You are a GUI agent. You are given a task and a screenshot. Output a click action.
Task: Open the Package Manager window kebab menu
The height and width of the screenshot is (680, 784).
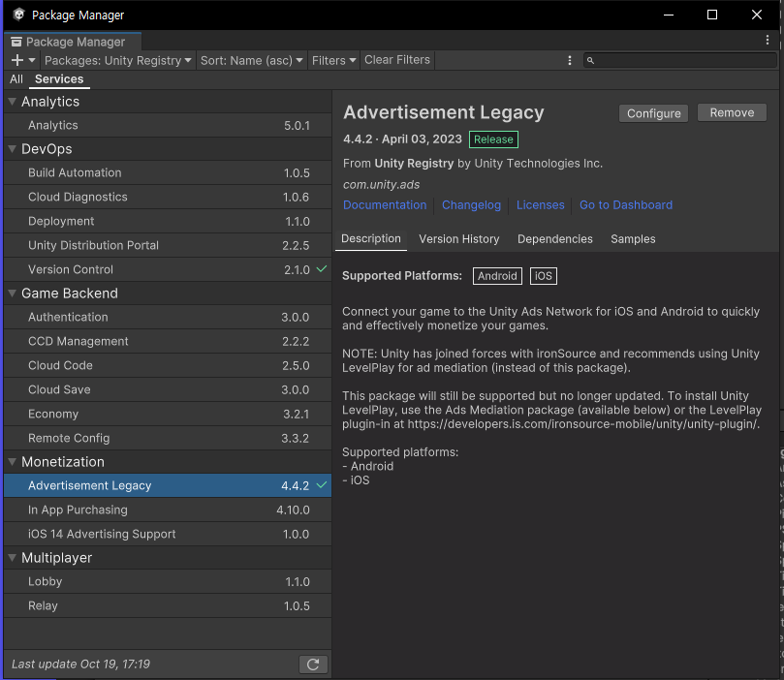click(768, 40)
